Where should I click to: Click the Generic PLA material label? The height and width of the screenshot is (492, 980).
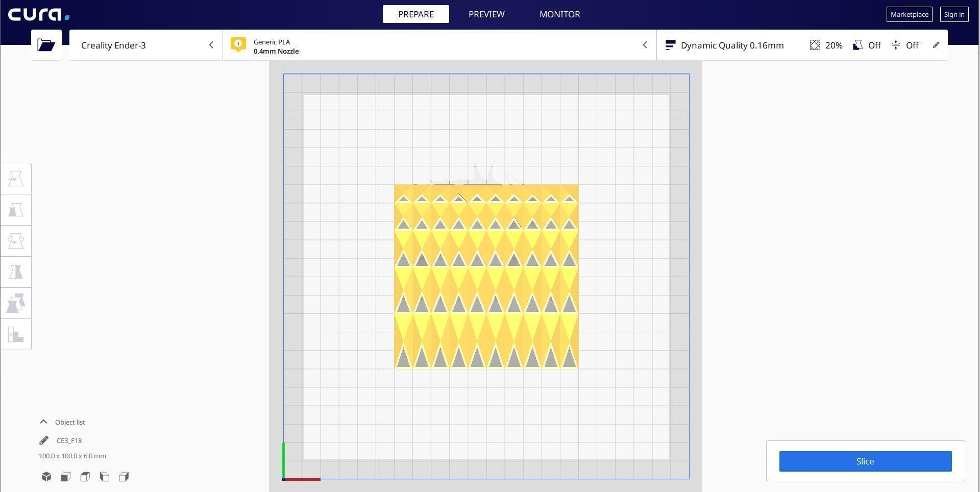point(272,42)
